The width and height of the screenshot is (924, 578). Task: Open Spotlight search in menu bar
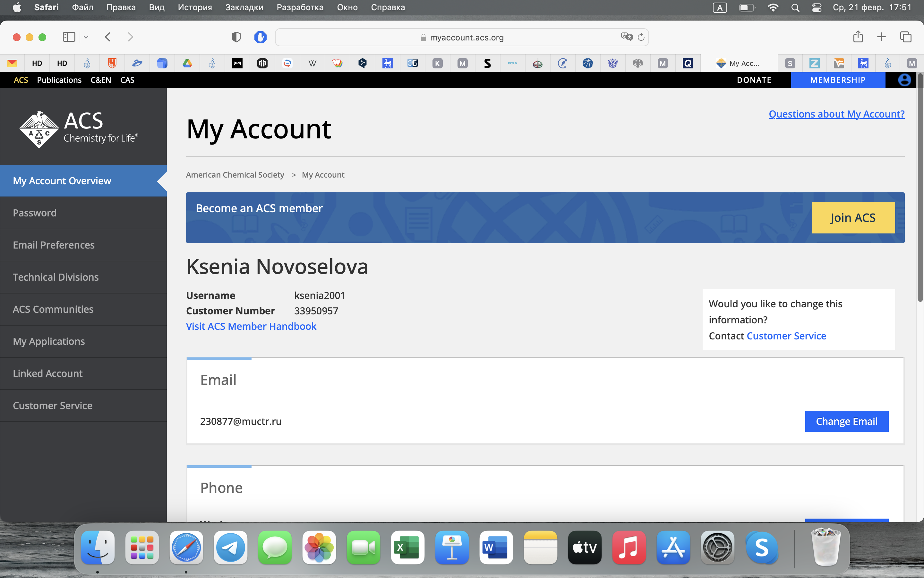(x=795, y=7)
